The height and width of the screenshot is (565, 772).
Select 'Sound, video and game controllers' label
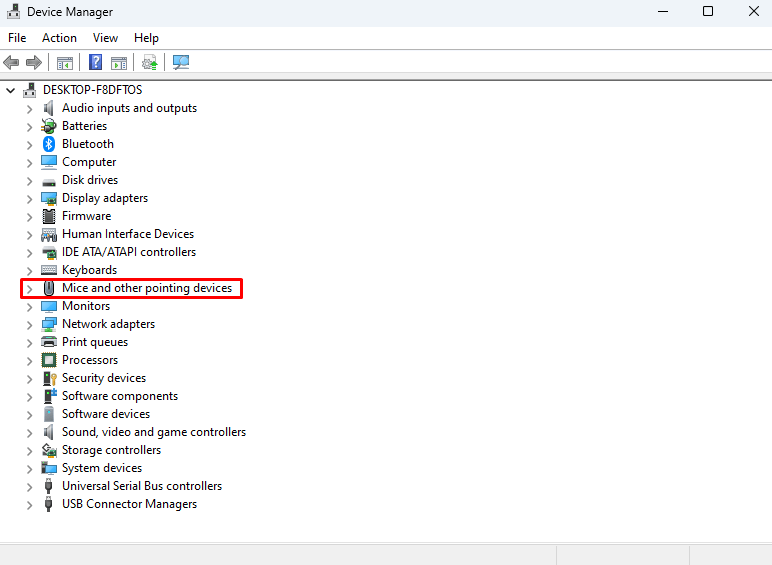154,432
